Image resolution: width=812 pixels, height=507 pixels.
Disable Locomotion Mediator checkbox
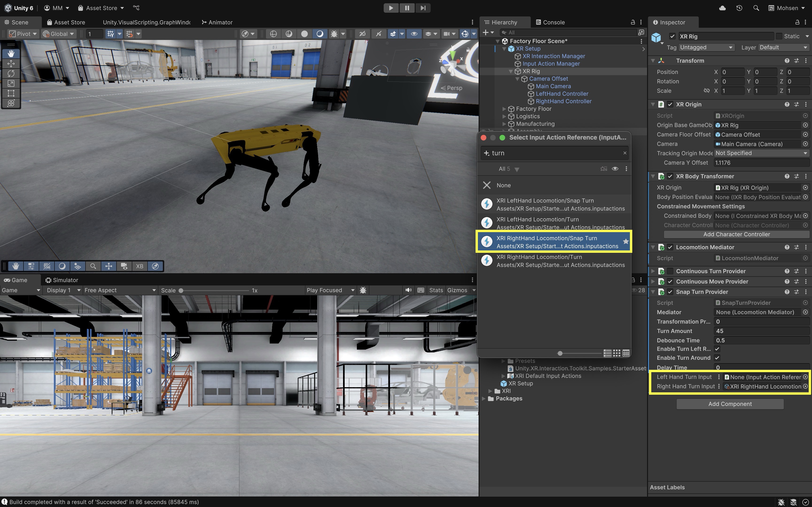point(670,247)
